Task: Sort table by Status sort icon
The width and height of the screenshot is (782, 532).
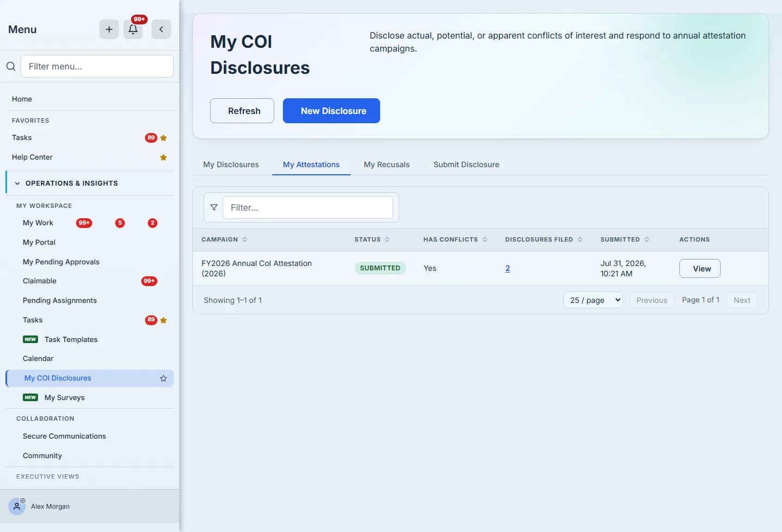Action: point(387,239)
